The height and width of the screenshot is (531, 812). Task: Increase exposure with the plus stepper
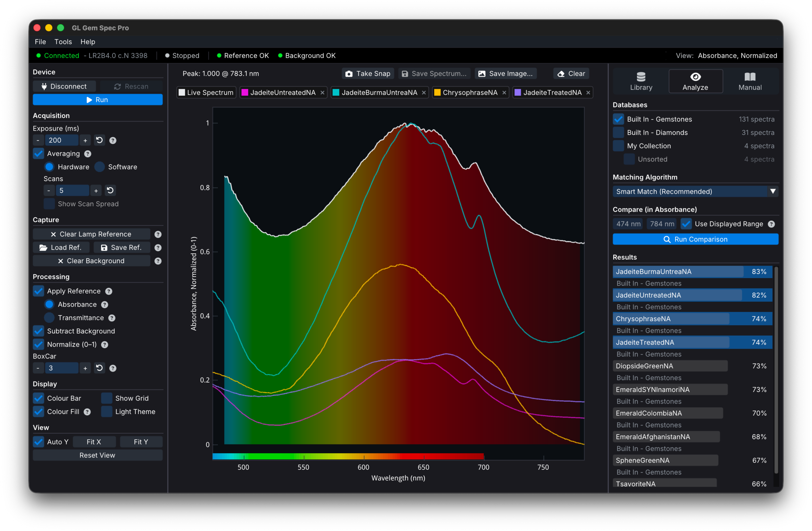85,140
